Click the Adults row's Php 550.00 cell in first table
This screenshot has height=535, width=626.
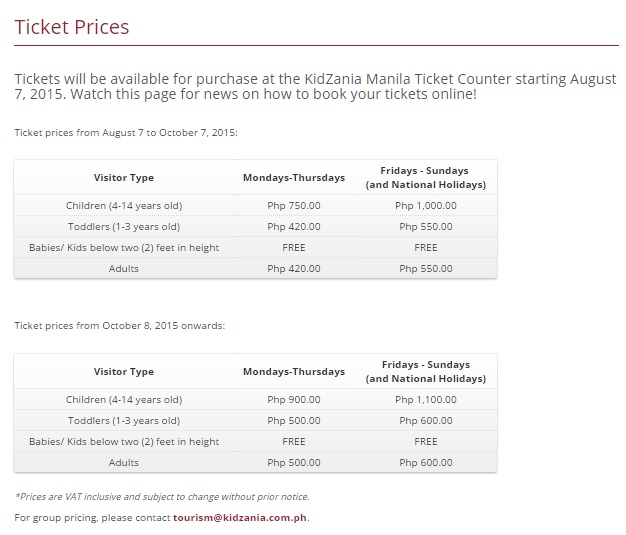[x=426, y=268]
